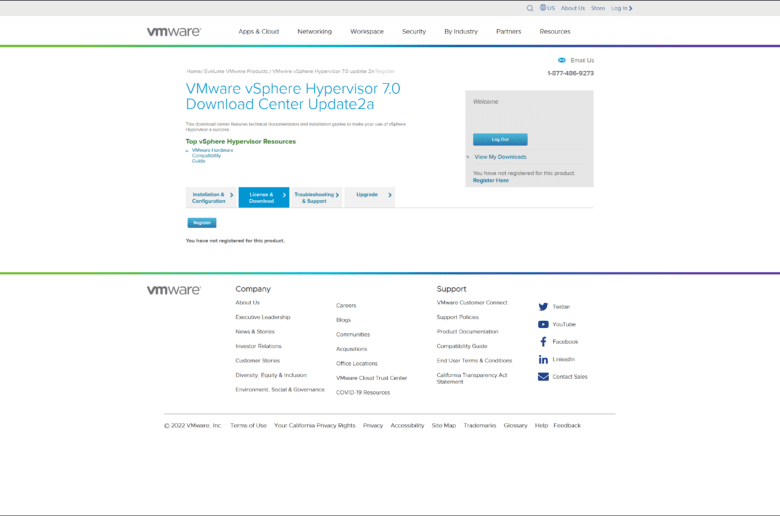
Task: Open Environment, Social & Governance link
Action: click(280, 390)
